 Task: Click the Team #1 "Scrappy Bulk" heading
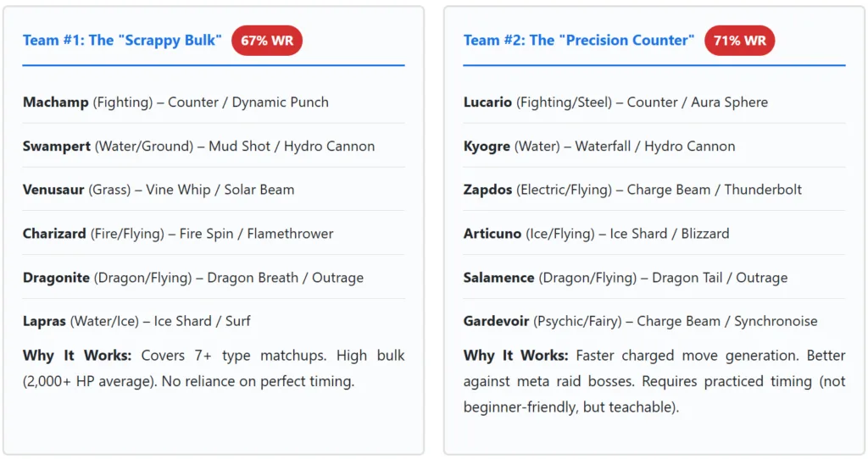pyautogui.click(x=122, y=41)
